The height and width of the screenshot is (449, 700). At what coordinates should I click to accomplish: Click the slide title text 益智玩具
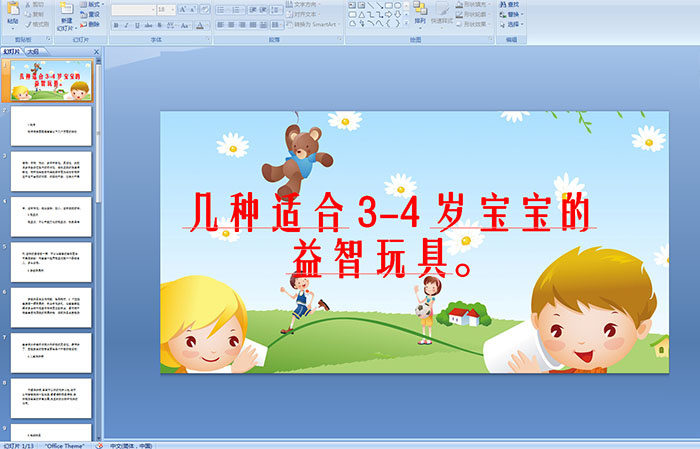coord(371,258)
